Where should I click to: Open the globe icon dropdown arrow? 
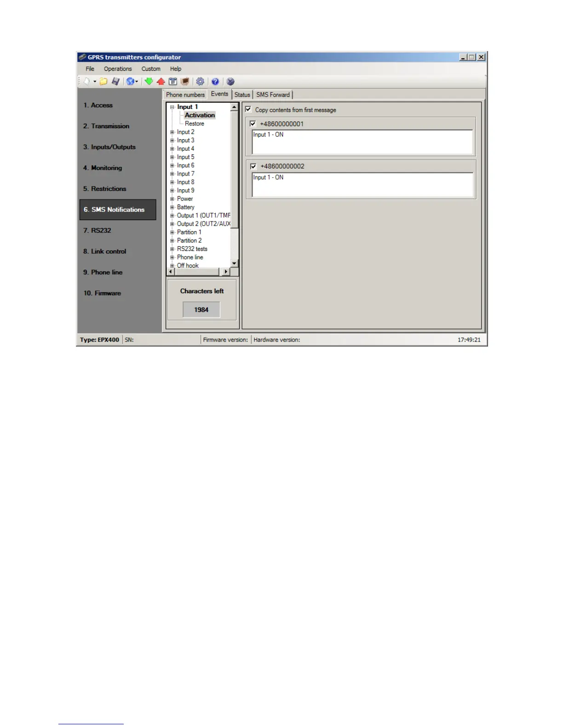click(x=137, y=82)
